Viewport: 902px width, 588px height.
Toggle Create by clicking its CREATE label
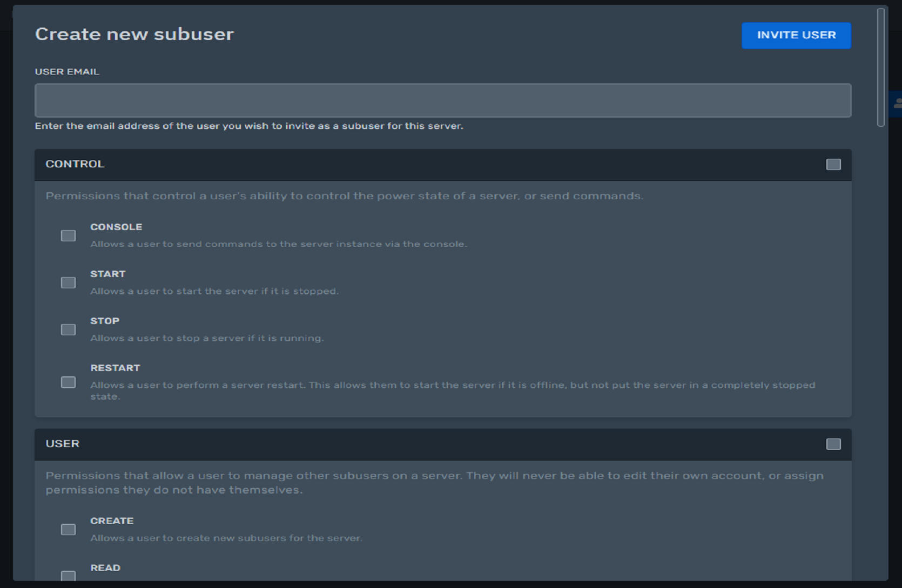(x=112, y=521)
